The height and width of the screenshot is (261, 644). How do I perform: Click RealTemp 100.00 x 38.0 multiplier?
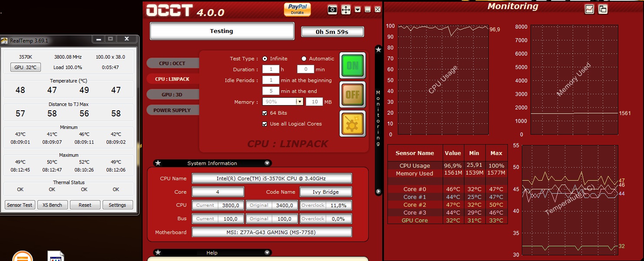click(x=110, y=57)
